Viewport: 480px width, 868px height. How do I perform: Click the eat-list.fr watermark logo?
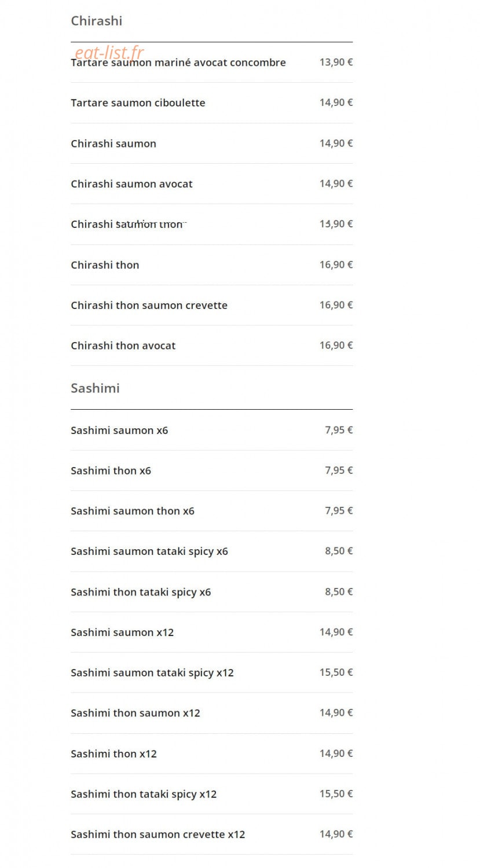[109, 53]
